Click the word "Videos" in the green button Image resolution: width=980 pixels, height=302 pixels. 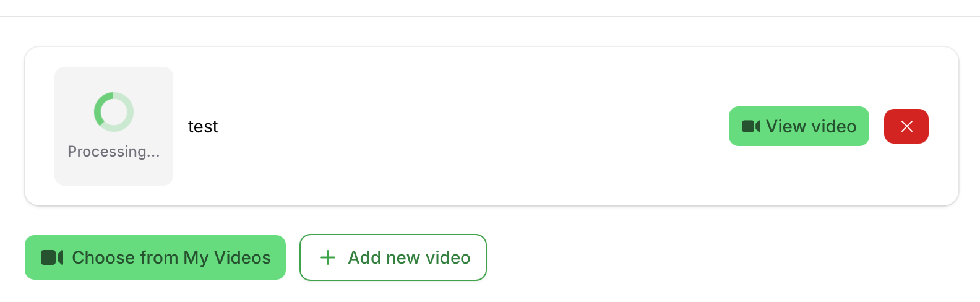[243, 257]
